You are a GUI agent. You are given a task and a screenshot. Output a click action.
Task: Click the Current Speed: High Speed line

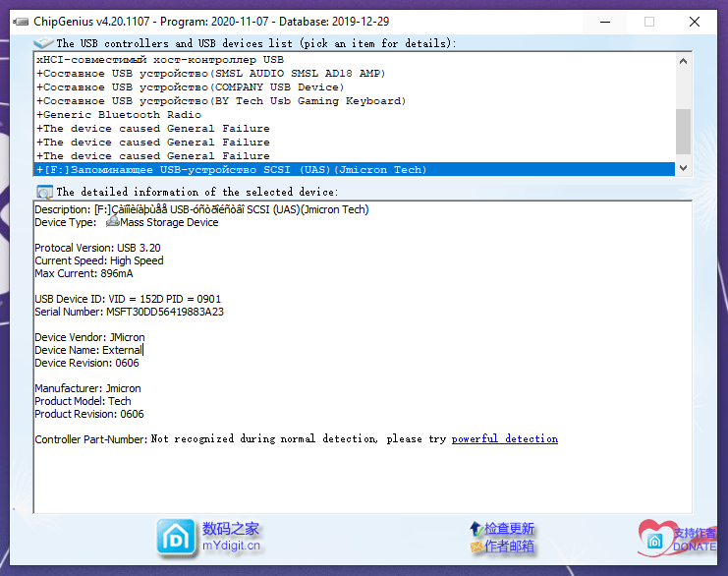(x=99, y=260)
